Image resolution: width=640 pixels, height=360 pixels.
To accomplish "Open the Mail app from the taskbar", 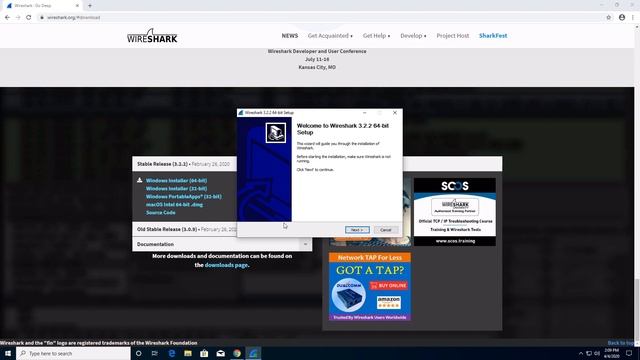I will pos(220,353).
